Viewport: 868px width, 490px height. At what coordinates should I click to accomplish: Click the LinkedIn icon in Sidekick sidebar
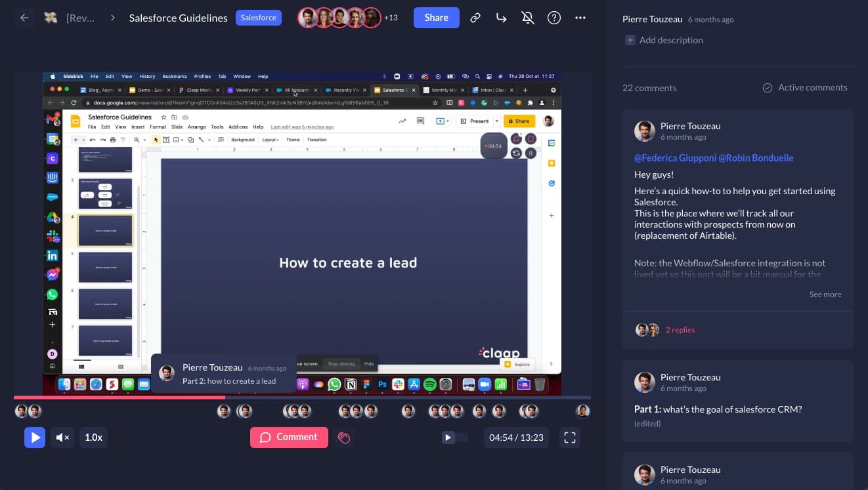click(x=53, y=255)
